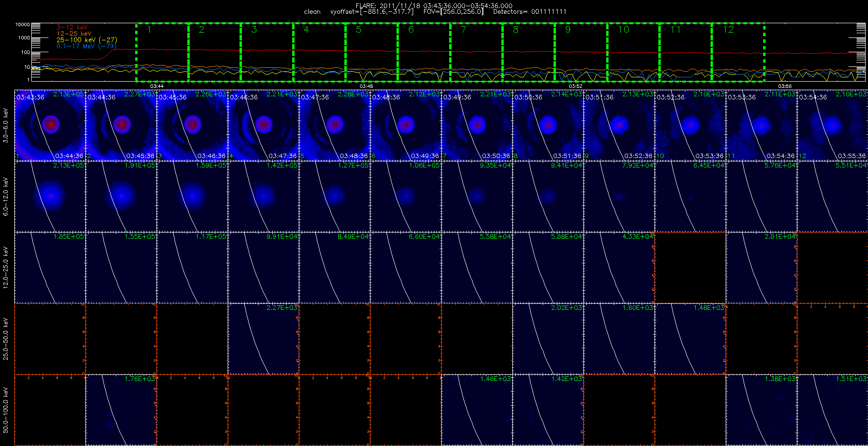Screen dimensions: 868x446
Task: Open 25.0-50.0 keV image with peak 1.48E+03
Action: tap(690, 339)
